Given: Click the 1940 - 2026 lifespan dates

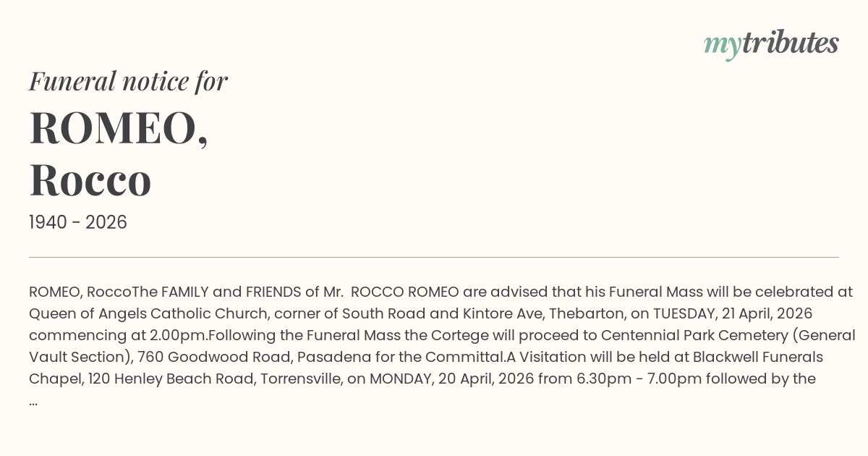Looking at the screenshot, I should pos(78,223).
